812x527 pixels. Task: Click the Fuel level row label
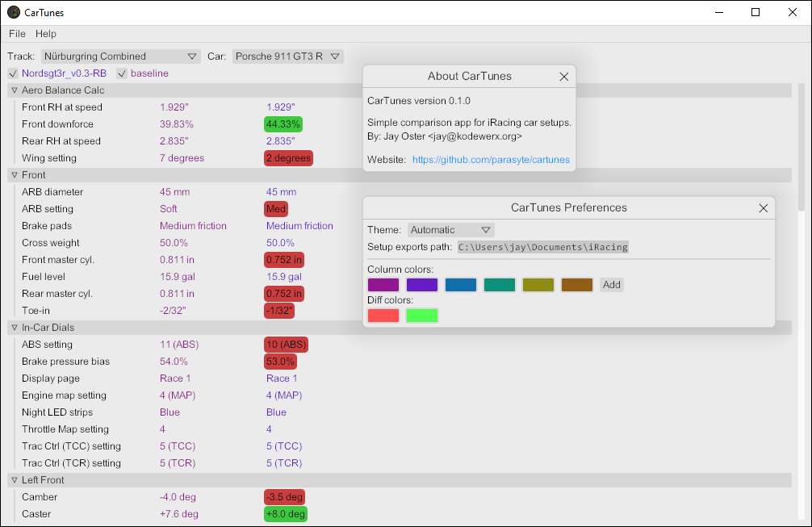tap(44, 277)
